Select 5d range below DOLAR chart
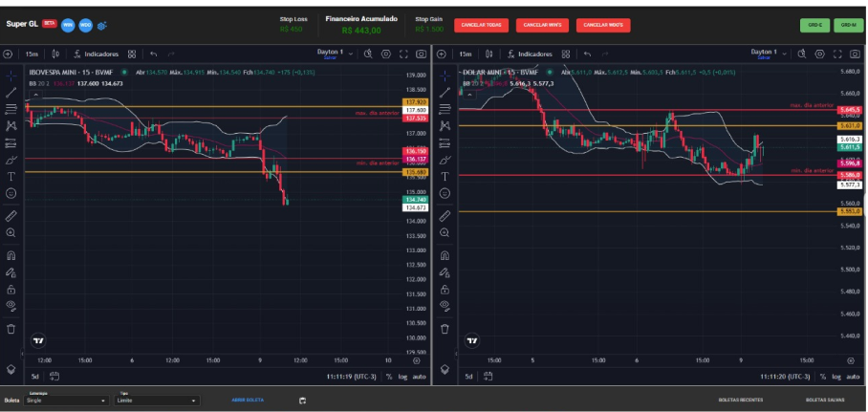Image resolution: width=868 pixels, height=412 pixels. [x=468, y=377]
